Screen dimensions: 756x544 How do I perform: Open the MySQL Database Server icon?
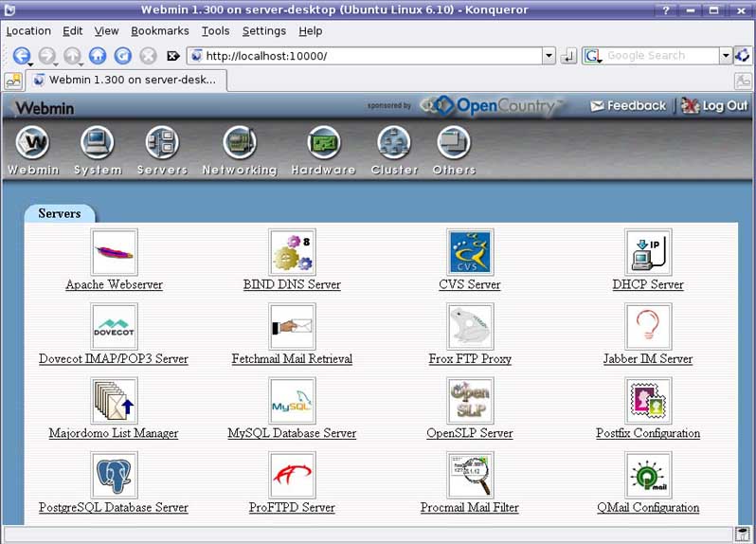[292, 401]
